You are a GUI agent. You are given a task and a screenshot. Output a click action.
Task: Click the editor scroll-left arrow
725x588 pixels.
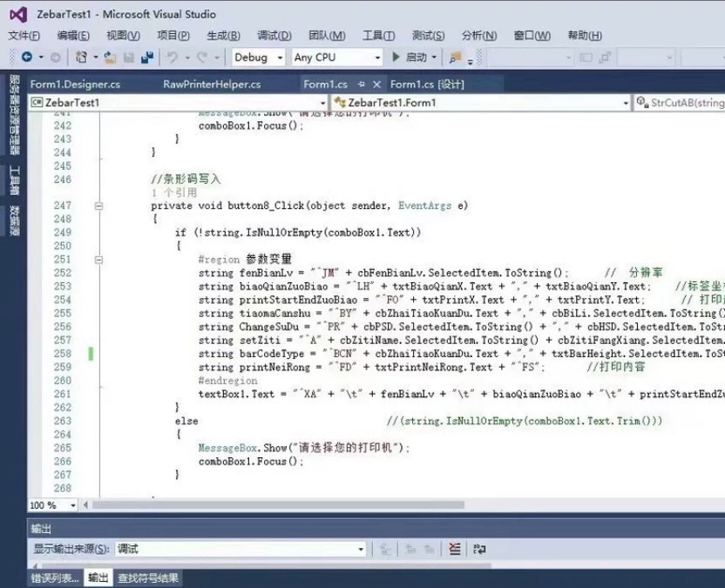(85, 505)
